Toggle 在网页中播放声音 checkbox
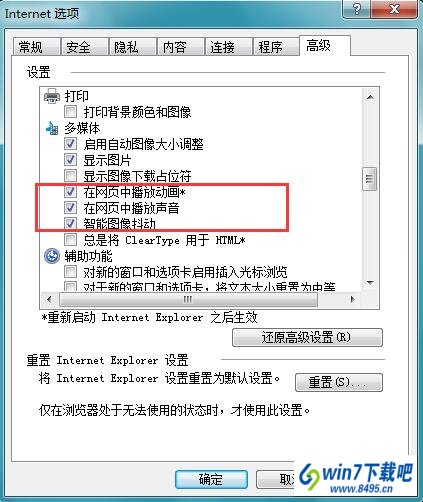 [70, 208]
